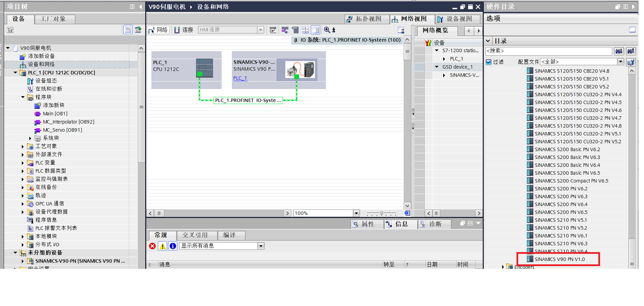
Task: Open the 显示所有消息 message filter dropdown
Action: pyautogui.click(x=261, y=246)
